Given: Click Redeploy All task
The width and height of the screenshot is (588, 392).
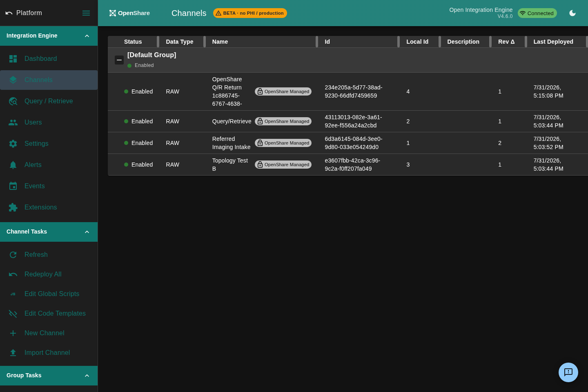Looking at the screenshot, I should [x=49, y=274].
